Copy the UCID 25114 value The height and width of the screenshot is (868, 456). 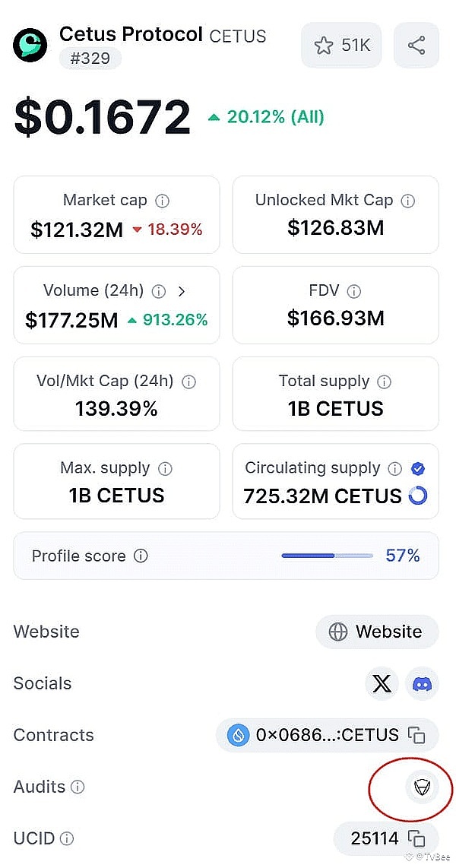pyautogui.click(x=416, y=838)
